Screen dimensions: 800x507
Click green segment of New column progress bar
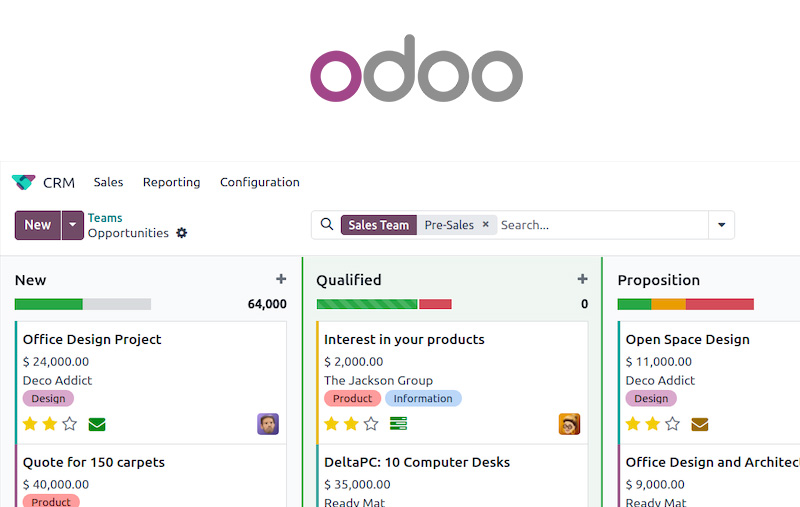tap(48, 304)
